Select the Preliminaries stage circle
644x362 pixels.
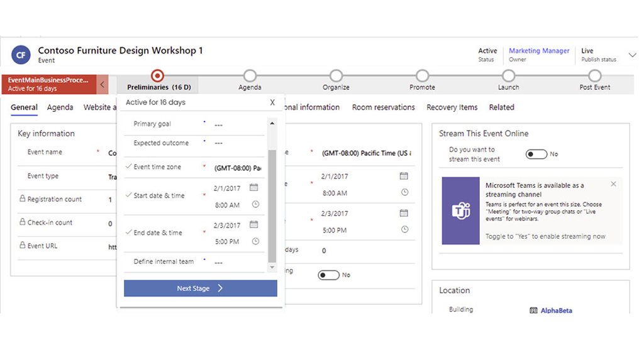click(157, 75)
